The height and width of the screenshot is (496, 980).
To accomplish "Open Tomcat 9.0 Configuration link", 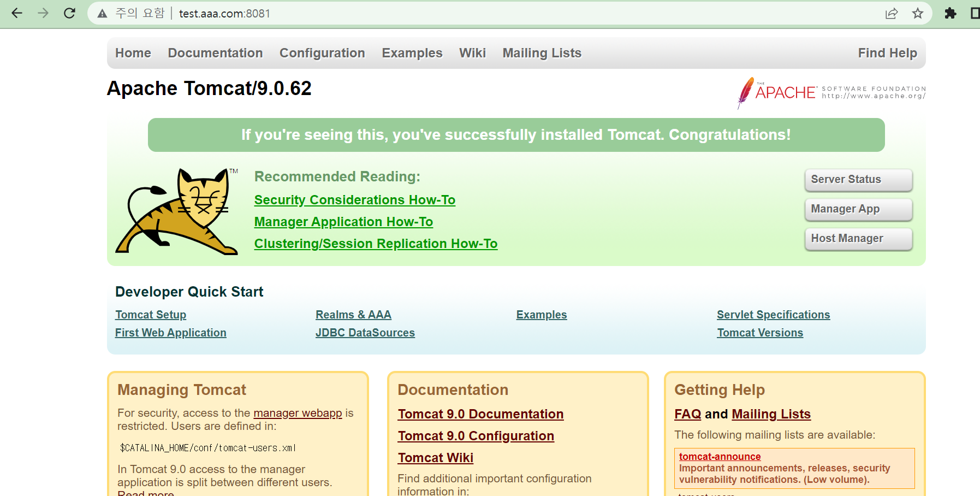I will click(476, 436).
